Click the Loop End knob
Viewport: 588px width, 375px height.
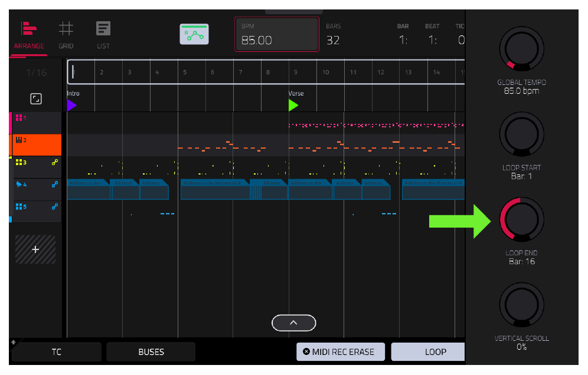click(522, 219)
